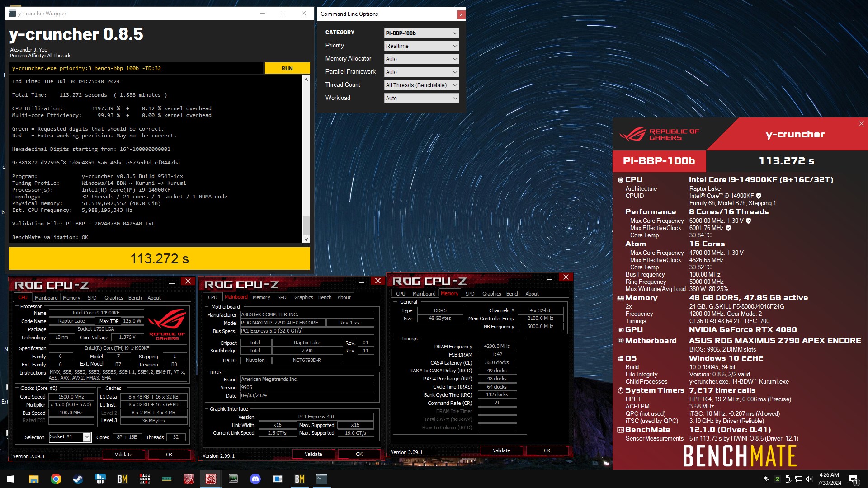The image size is (868, 488).
Task: Open File Explorer from the taskbar
Action: [x=33, y=479]
